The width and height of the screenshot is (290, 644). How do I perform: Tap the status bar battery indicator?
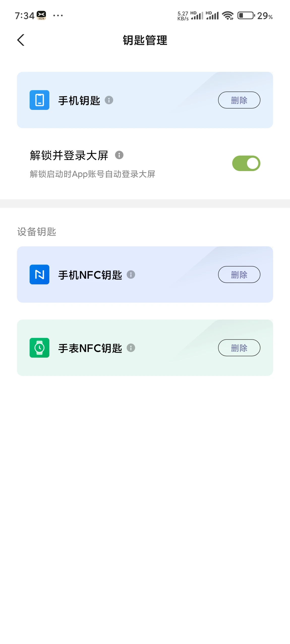tap(255, 16)
